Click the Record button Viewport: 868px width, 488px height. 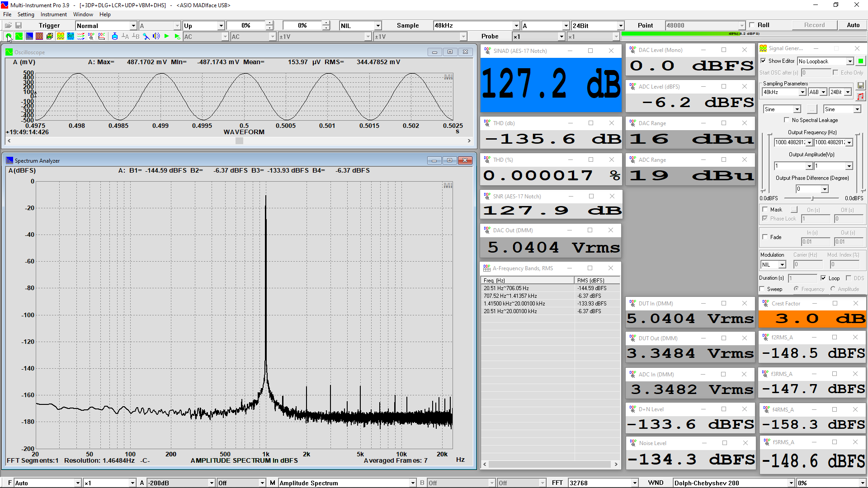(814, 25)
